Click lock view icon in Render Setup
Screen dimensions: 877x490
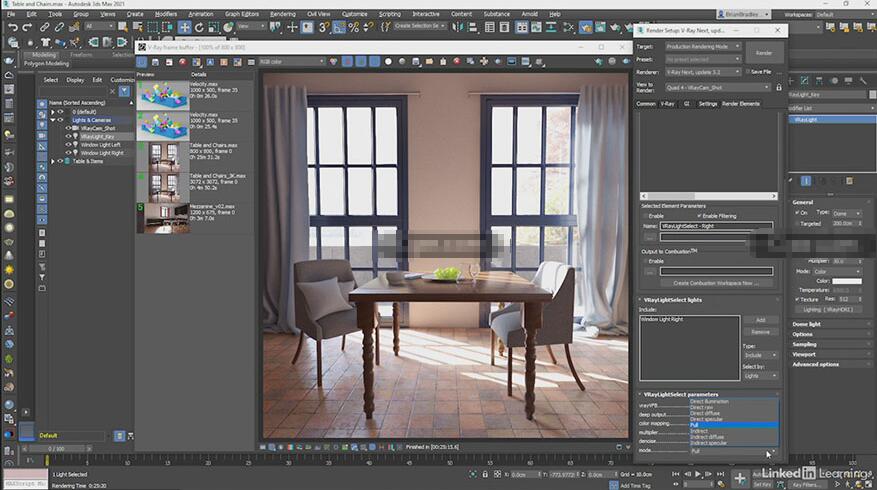pyautogui.click(x=779, y=87)
